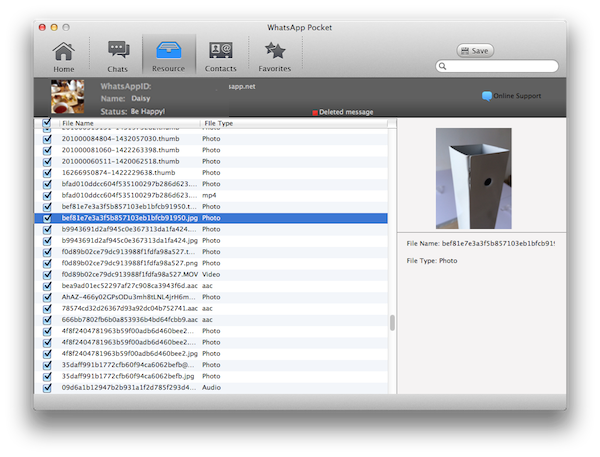Sort by File Type column header

tap(295, 123)
